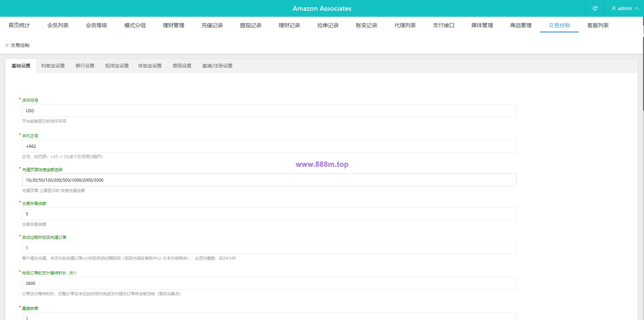Click the 充值页面快捷金额选择 label
The width and height of the screenshot is (644, 320).
coord(42,170)
